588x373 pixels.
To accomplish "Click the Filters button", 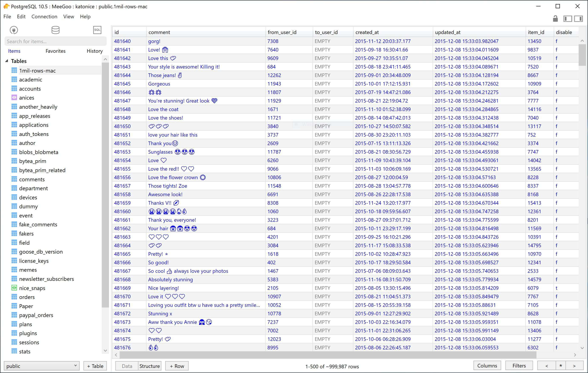I will point(519,365).
